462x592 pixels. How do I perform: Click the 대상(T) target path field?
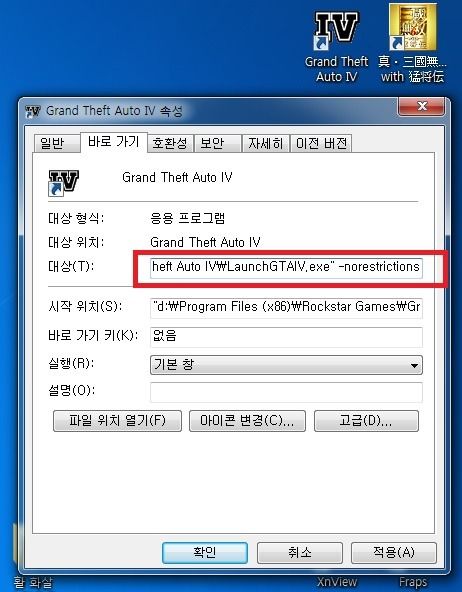286,267
